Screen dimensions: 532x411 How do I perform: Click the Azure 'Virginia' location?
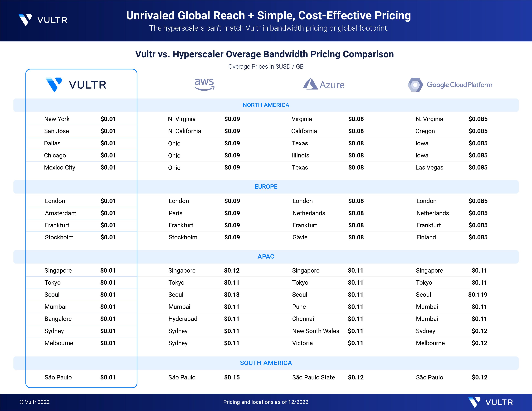click(302, 119)
